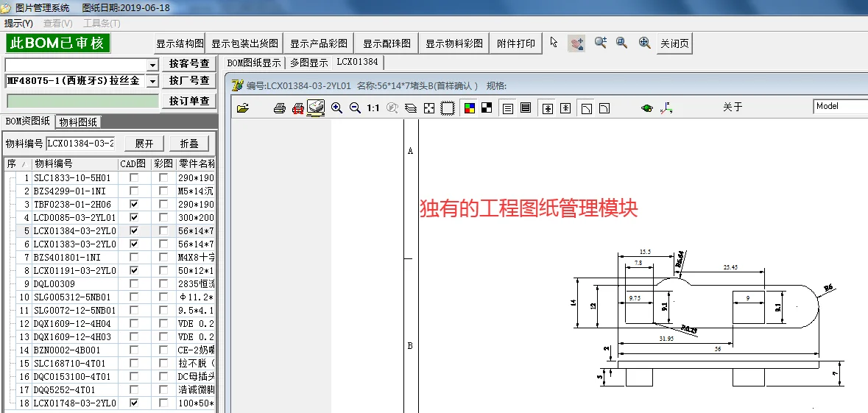Click the 按客号查 button
Viewport: 868px width, 413px height.
[x=188, y=63]
